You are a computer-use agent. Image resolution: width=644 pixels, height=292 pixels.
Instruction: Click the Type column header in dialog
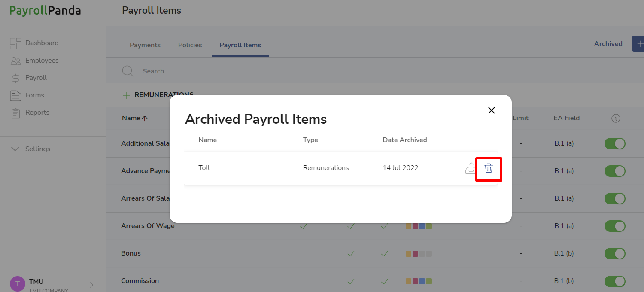coord(310,140)
